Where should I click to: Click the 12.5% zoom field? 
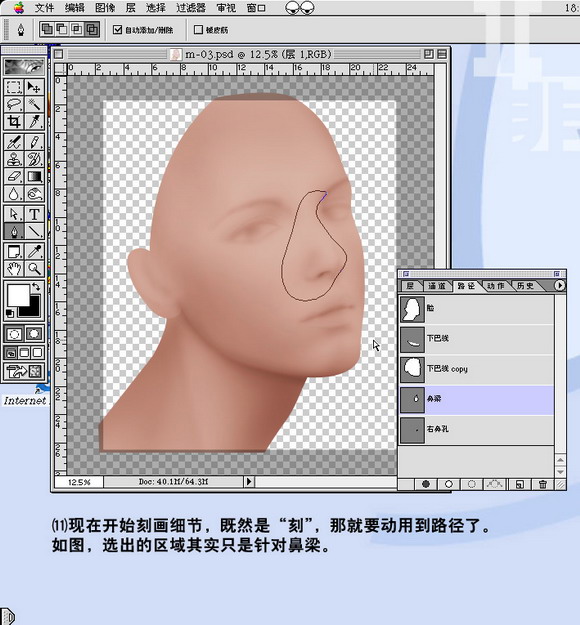(x=79, y=482)
